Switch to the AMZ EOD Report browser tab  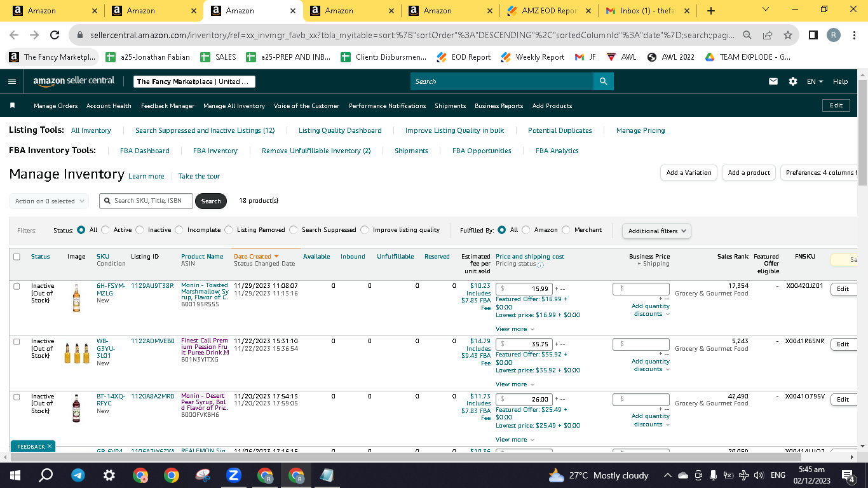coord(550,11)
